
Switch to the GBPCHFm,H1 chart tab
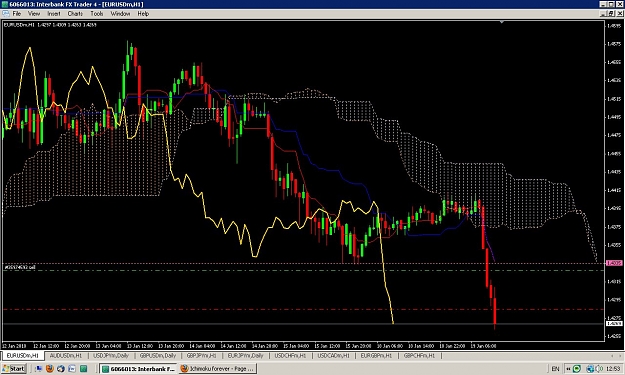419,355
